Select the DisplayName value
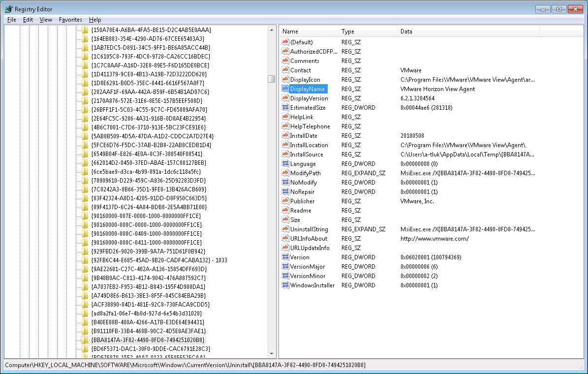Screen dimensions: 588x374 pos(308,89)
